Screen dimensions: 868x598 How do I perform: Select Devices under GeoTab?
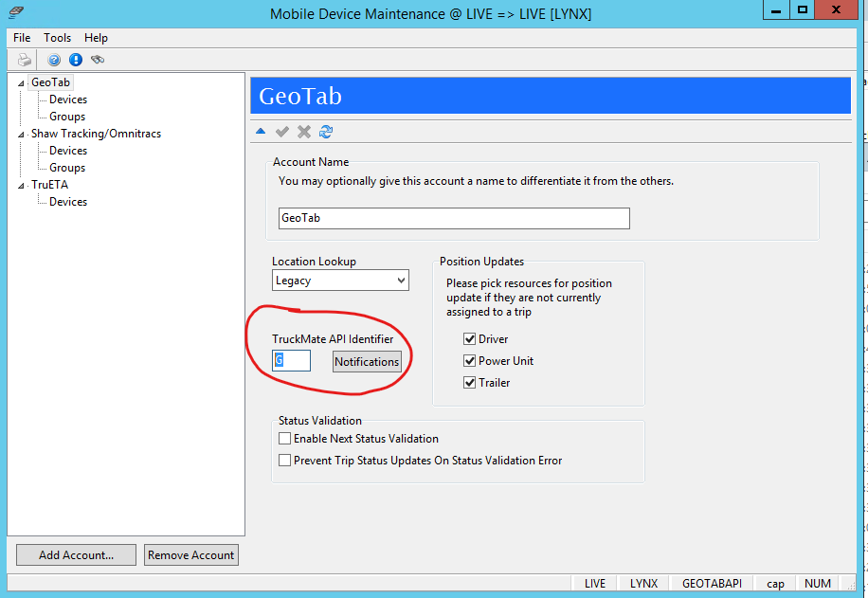(68, 100)
